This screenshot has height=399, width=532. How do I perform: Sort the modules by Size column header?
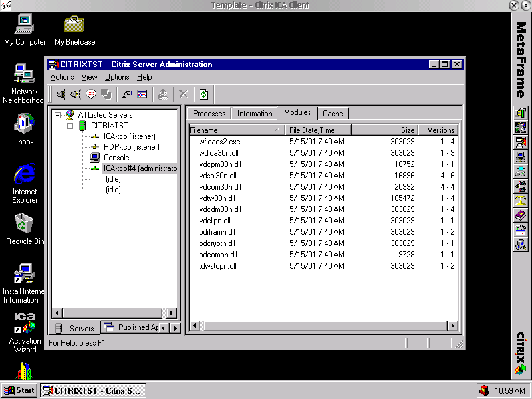385,130
